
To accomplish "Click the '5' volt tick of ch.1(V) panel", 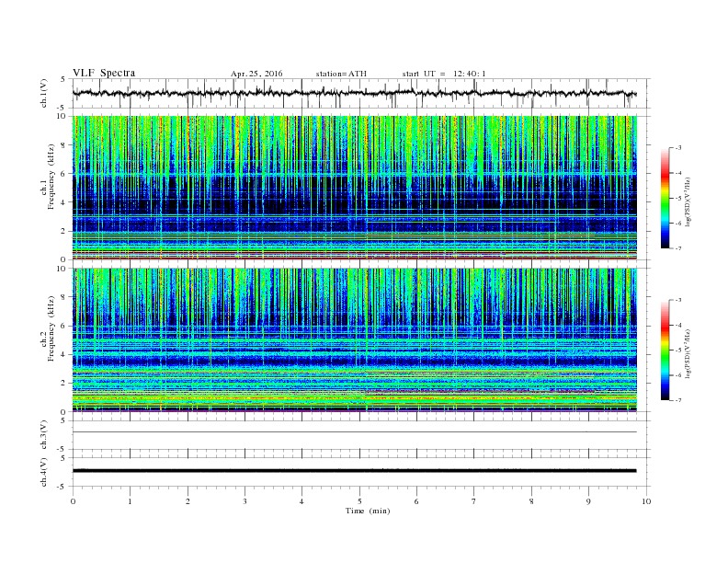I will tap(63, 79).
